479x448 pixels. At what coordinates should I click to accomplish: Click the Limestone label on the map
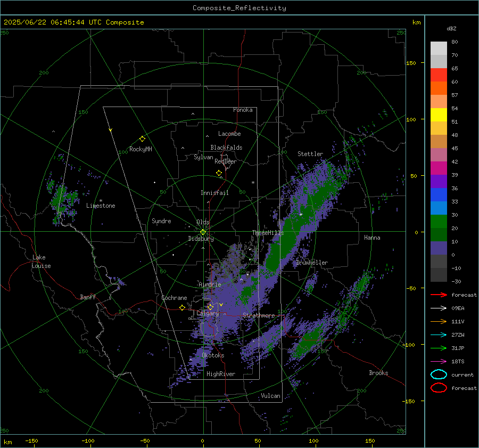click(101, 206)
